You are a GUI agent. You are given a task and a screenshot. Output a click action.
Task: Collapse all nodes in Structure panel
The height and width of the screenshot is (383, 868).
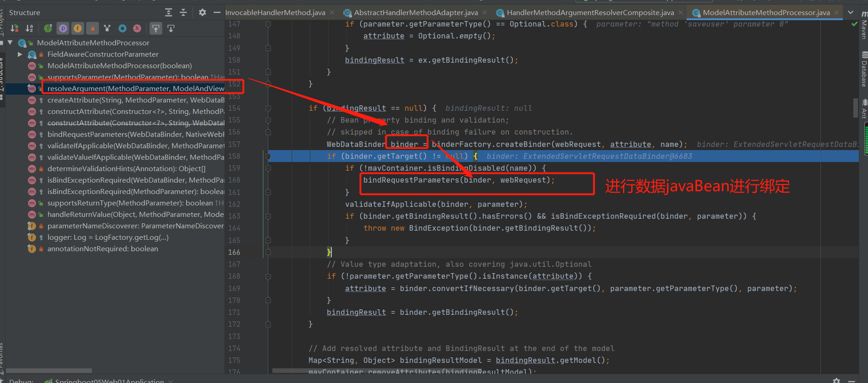(183, 12)
